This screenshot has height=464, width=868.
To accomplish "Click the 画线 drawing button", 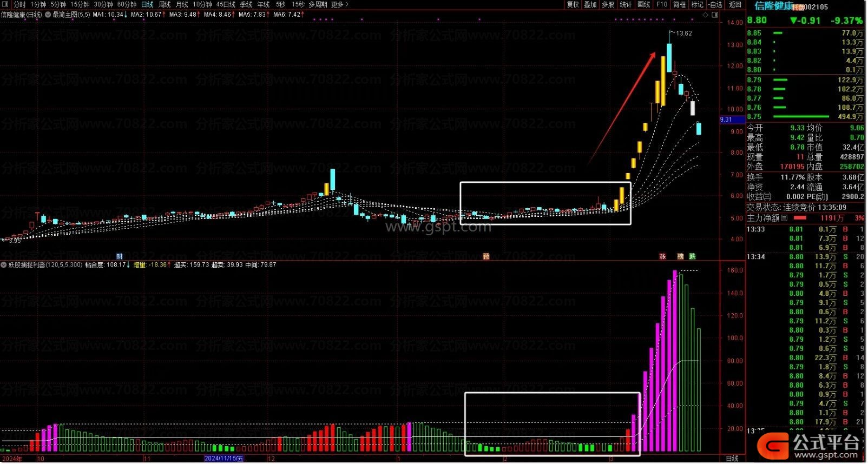I will (x=644, y=4).
